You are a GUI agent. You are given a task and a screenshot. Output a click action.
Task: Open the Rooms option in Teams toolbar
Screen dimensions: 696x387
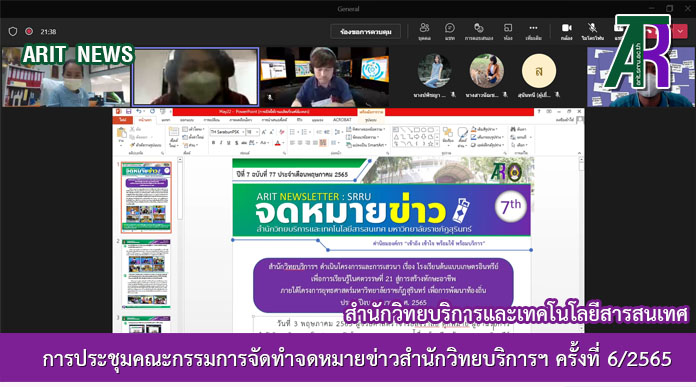click(x=508, y=32)
